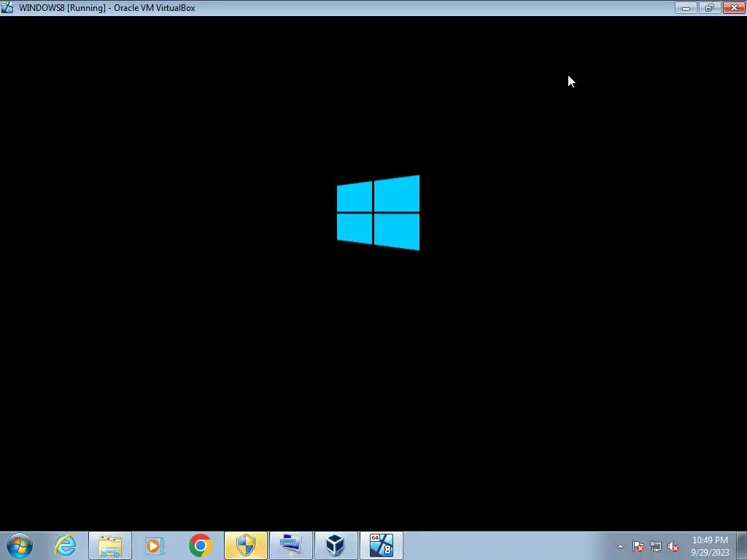The height and width of the screenshot is (560, 747).
Task: Open Windows Explorer file manager
Action: 110,545
